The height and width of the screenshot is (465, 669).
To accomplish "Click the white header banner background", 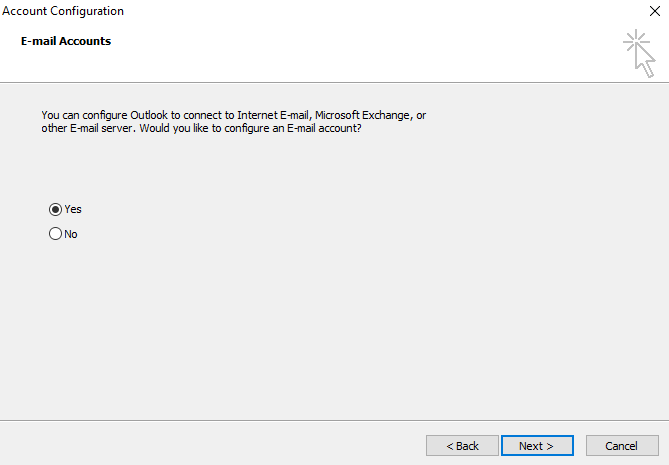I will tap(350, 55).
